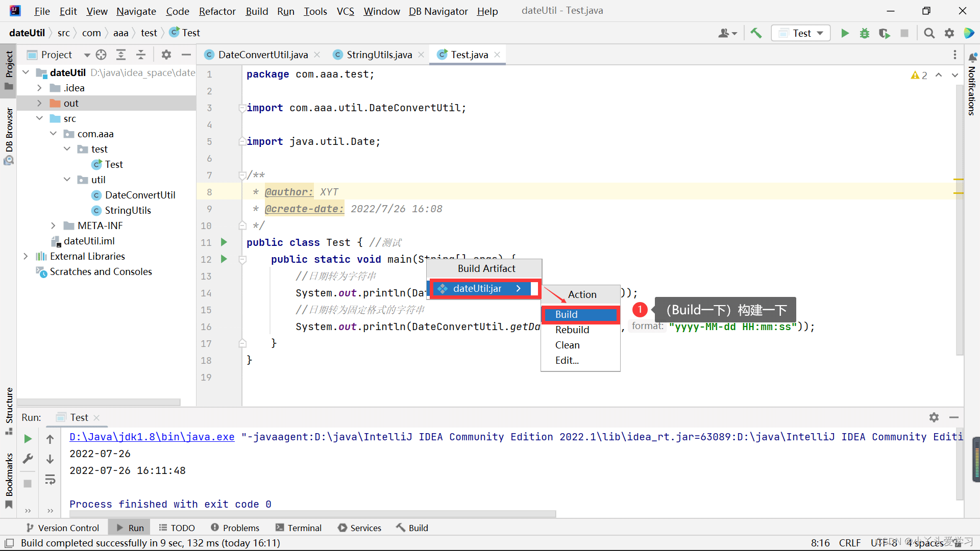
Task: Open Search Everywhere magnifier icon
Action: tap(929, 33)
